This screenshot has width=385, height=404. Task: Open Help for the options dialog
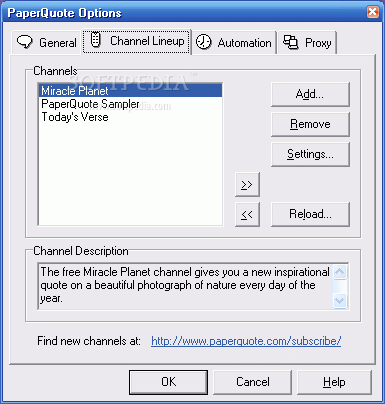click(x=334, y=382)
